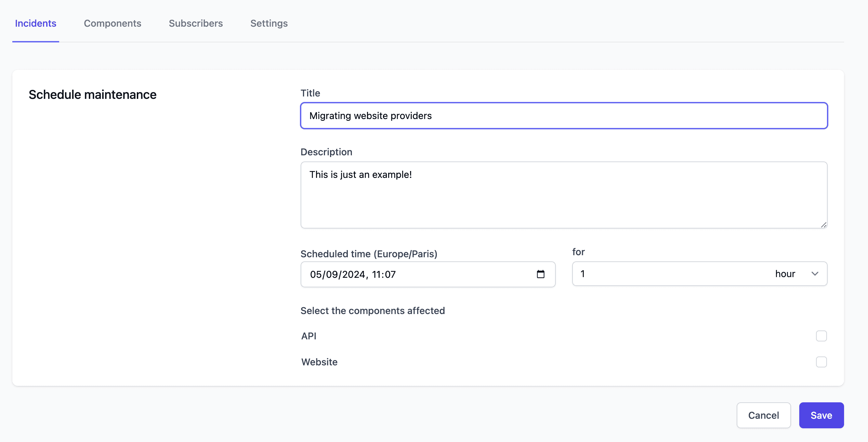
Task: Click the dropdown chevron next to hour
Action: coord(815,274)
